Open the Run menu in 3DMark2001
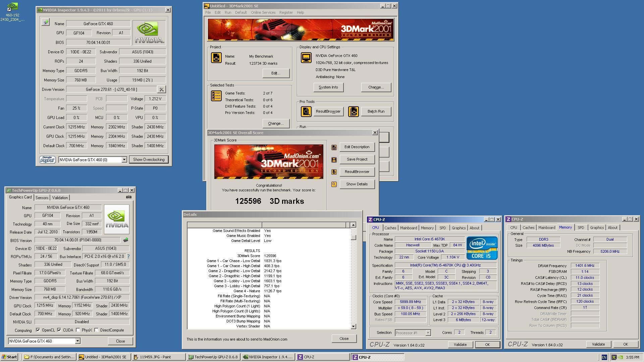This screenshot has width=644, height=362. (x=228, y=12)
